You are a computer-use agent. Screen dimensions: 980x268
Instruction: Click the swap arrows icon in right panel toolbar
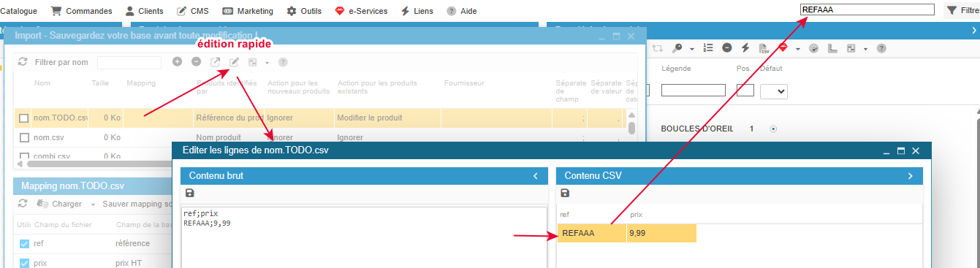[657, 48]
